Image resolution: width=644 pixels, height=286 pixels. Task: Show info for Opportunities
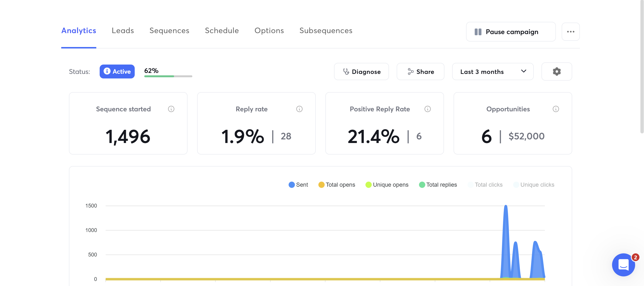point(555,109)
